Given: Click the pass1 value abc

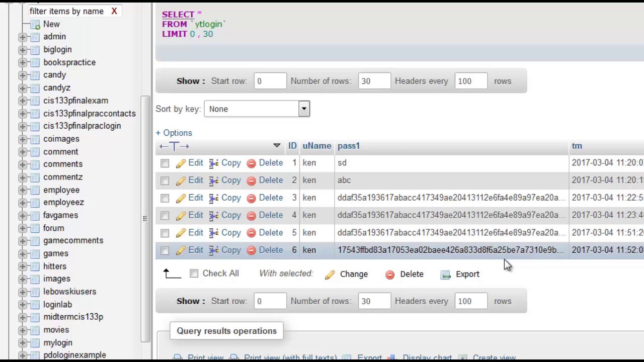Looking at the screenshot, I should (x=344, y=180).
